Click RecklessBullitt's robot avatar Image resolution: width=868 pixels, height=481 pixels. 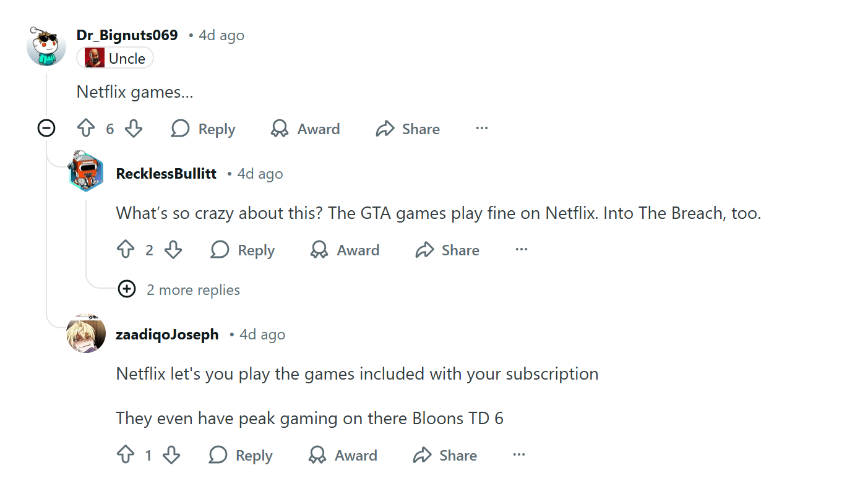click(x=86, y=172)
